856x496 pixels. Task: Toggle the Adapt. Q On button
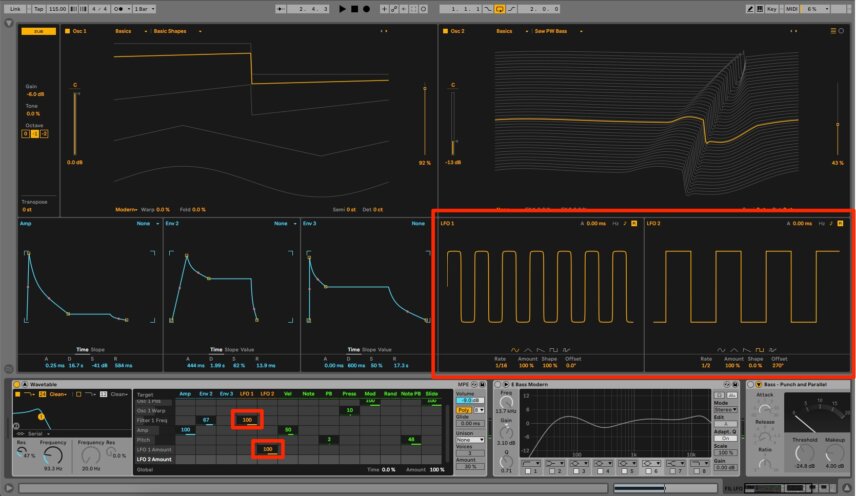(x=726, y=438)
